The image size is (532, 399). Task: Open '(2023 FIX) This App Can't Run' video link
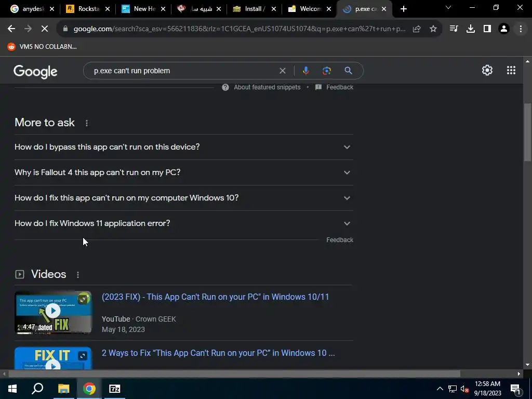tap(216, 297)
